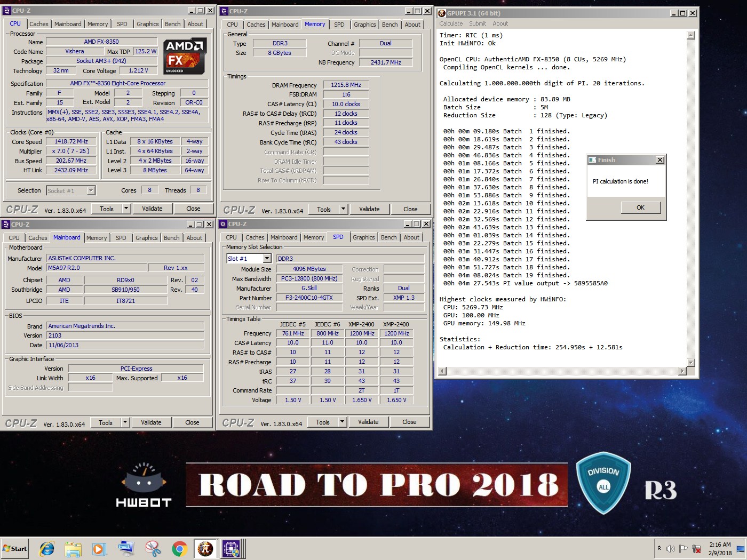
Task: Click Tools button in CPU window
Action: coord(107,209)
